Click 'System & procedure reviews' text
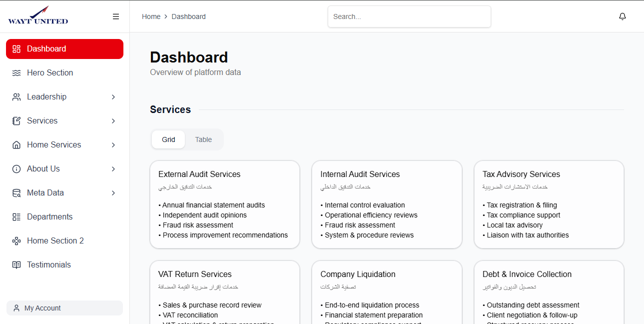 pos(369,235)
